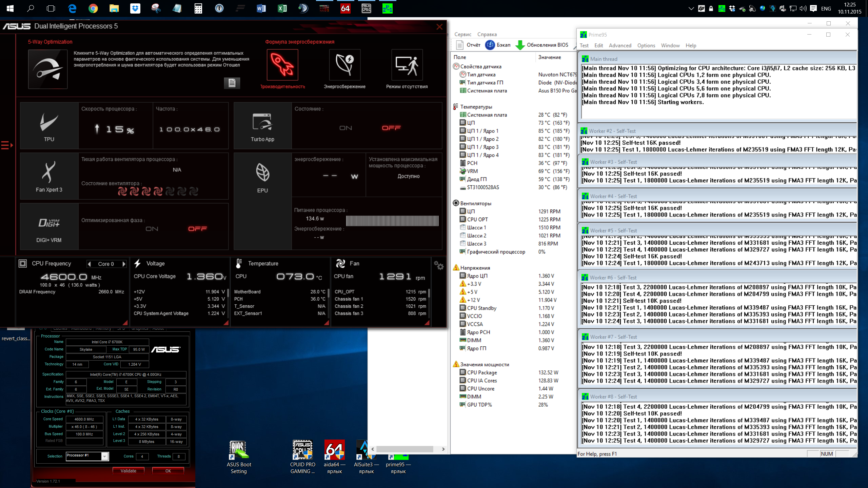Click the AIDA64 horizontal scrollbar right arrow
This screenshot has height=488, width=868.
click(443, 449)
